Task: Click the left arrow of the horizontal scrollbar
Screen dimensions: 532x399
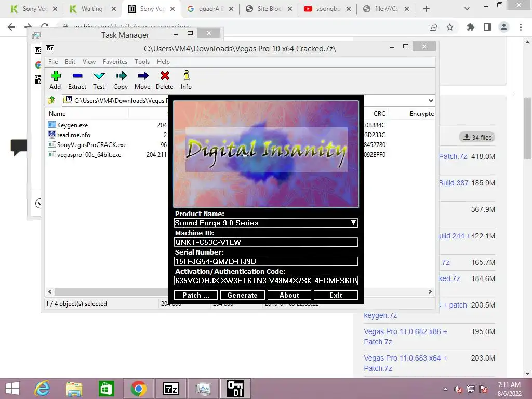Action: 50,292
